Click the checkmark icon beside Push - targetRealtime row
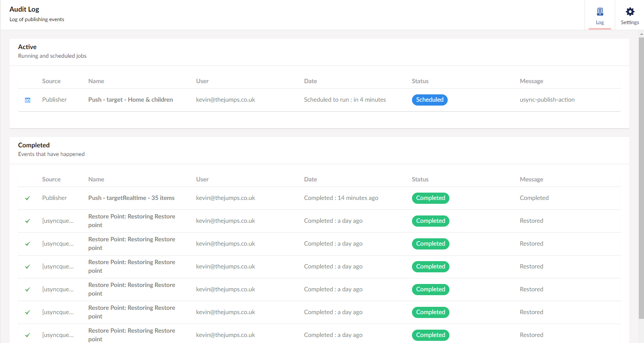The width and height of the screenshot is (644, 343). 28,198
